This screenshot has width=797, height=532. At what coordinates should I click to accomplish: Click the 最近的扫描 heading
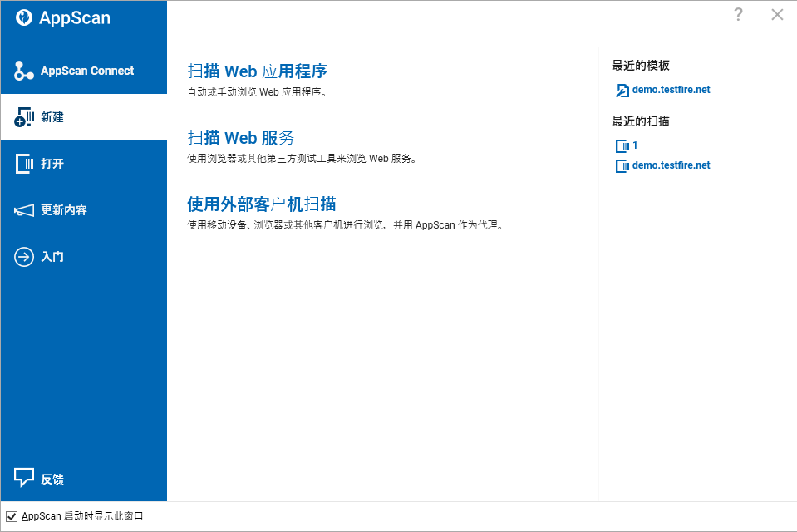coord(641,121)
